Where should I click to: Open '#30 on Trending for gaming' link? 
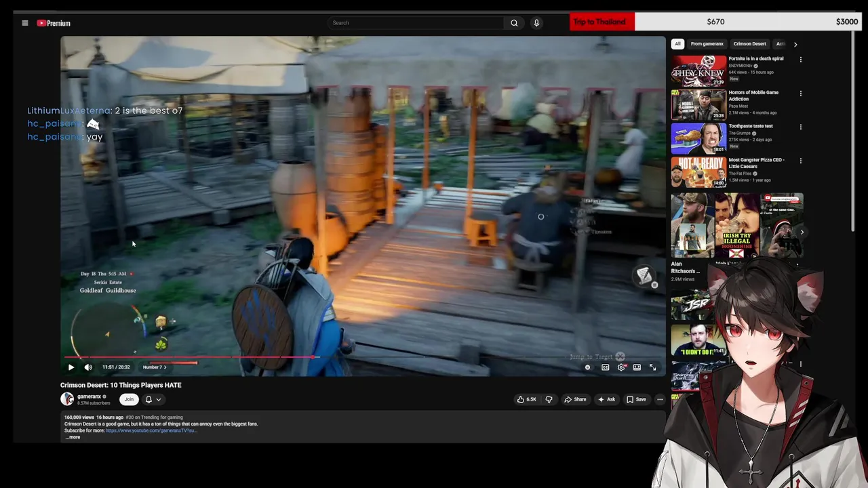[x=154, y=418]
